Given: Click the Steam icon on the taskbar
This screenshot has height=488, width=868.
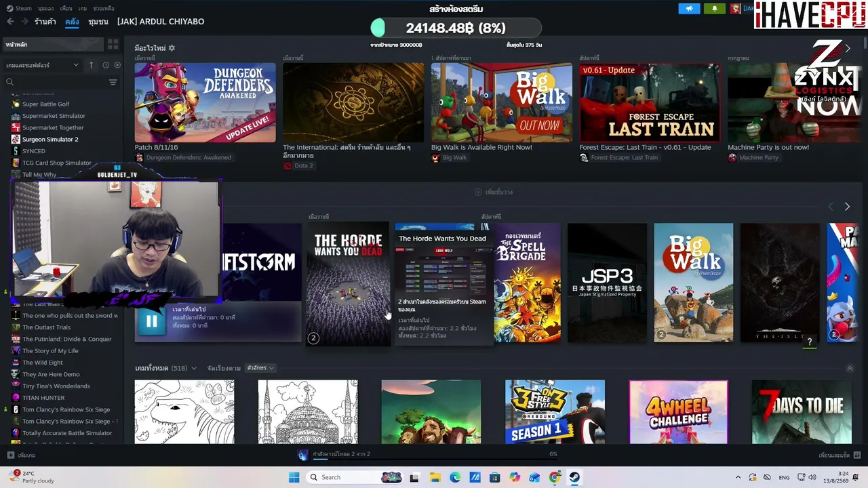Looking at the screenshot, I should 574,477.
